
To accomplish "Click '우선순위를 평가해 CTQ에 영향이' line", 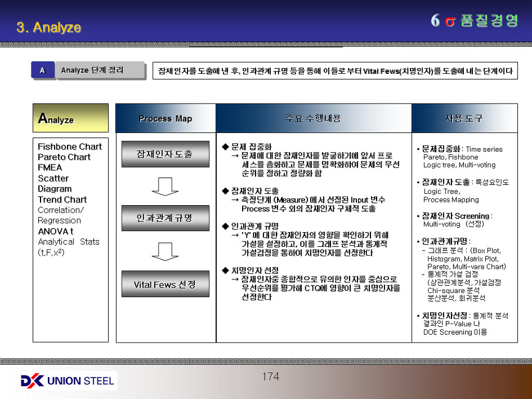I will (x=321, y=288).
